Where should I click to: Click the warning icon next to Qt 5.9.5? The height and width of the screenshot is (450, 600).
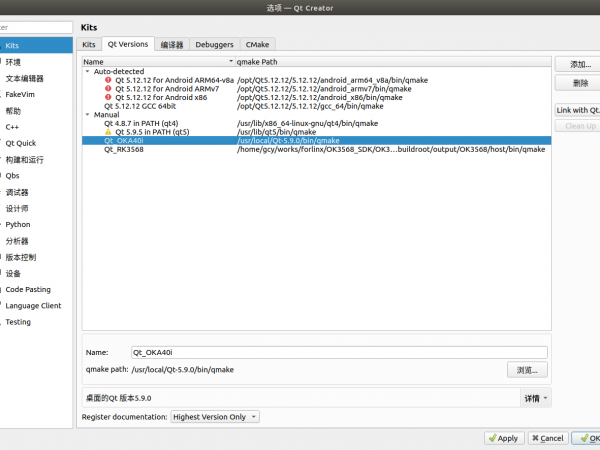pyautogui.click(x=109, y=131)
